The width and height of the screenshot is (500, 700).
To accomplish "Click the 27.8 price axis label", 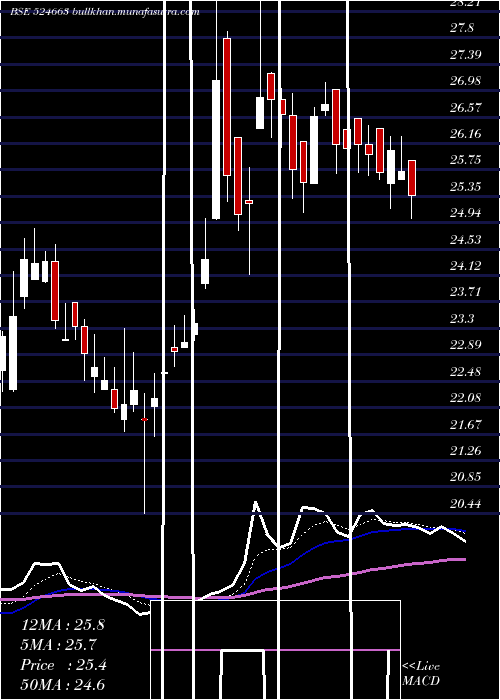I will tap(462, 29).
